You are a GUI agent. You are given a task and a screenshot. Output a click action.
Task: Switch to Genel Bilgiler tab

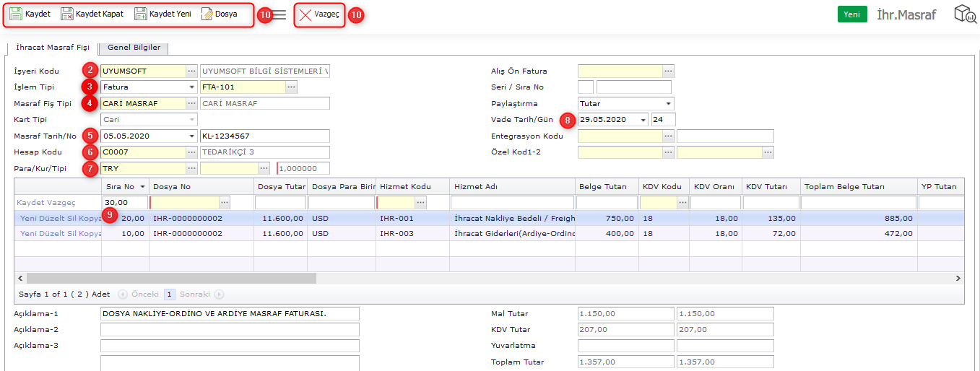pos(134,48)
